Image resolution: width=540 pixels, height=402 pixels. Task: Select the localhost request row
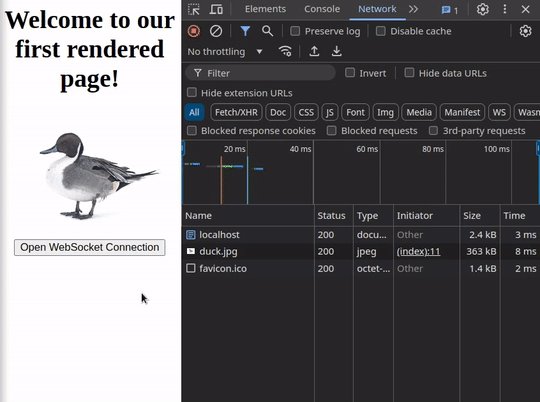tap(361, 235)
